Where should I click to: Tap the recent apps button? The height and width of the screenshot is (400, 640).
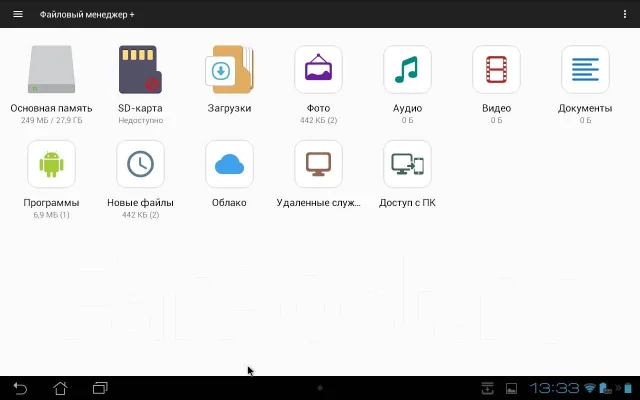point(100,388)
